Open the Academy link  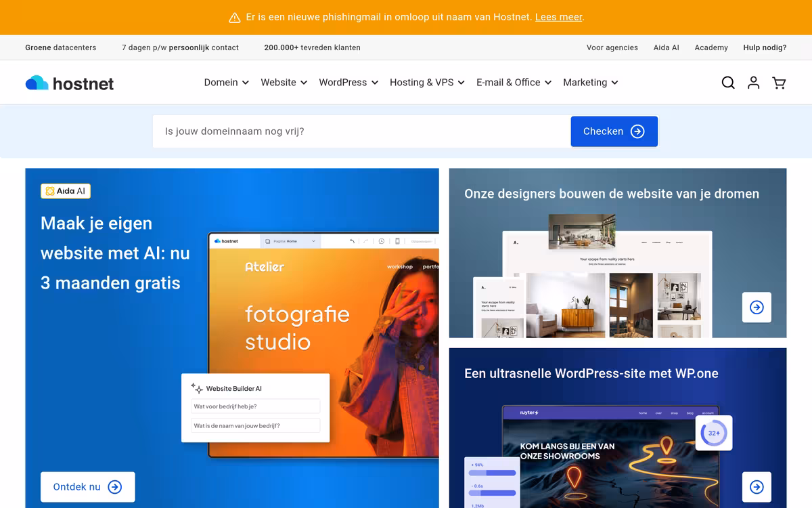tap(711, 47)
